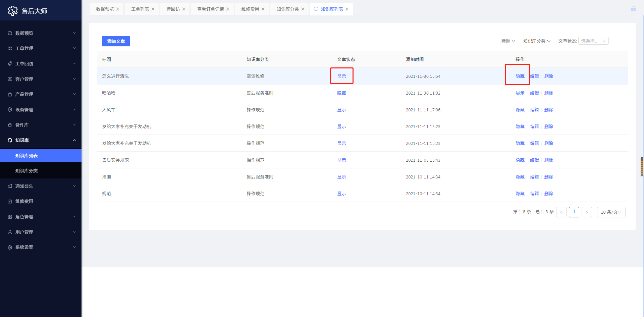This screenshot has height=317, width=644.
Task: Click the 系统设置 gear icon in sidebar
Action: (10, 247)
